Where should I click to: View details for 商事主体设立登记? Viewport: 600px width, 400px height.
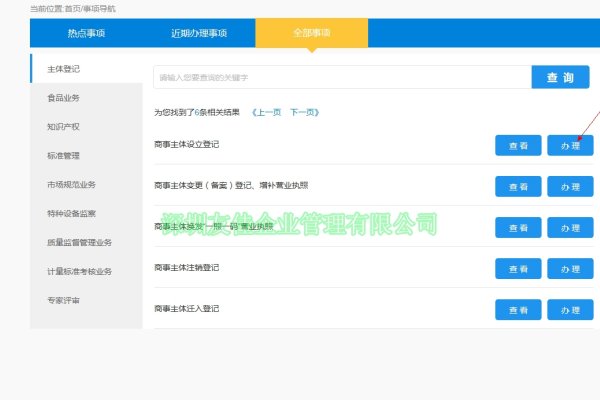(518, 145)
